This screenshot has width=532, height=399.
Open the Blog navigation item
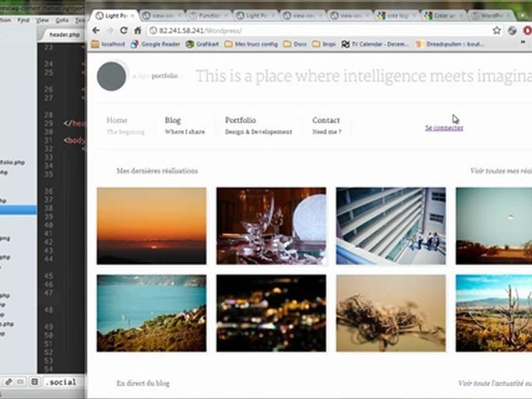185,126
